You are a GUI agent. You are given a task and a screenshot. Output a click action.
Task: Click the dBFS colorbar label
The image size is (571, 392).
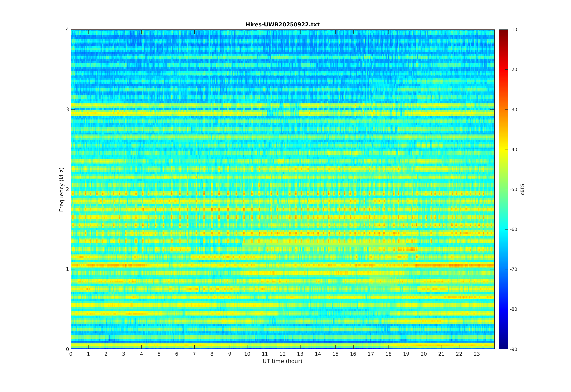point(522,189)
